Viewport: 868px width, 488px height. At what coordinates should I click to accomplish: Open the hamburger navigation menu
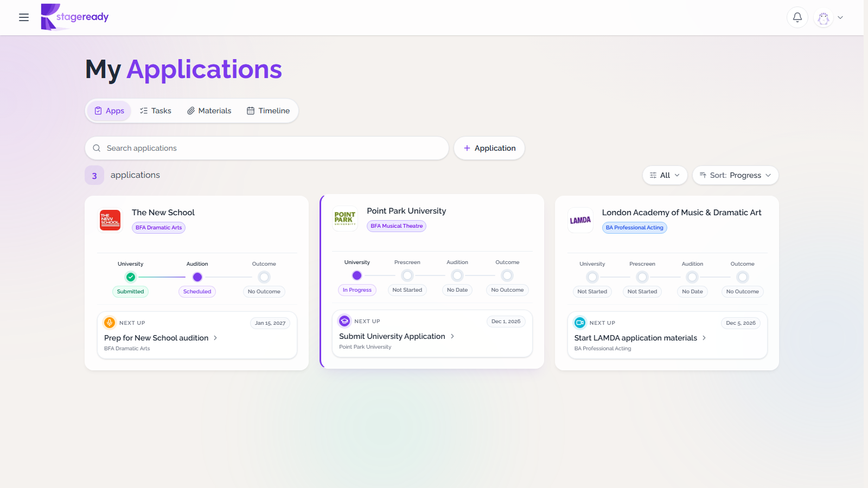(x=24, y=17)
